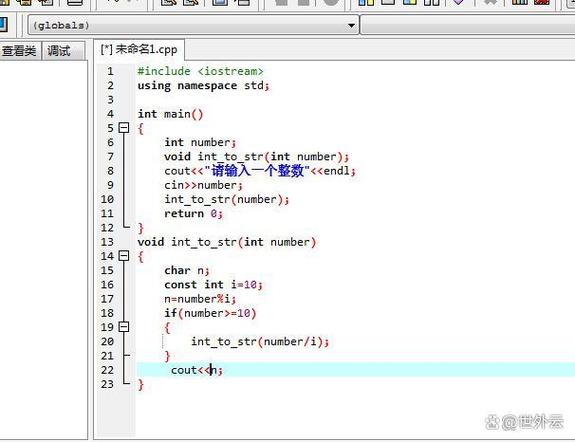Image resolution: width=575 pixels, height=442 pixels.
Task: Click the Compile toolbar icon
Action: pos(366,2)
